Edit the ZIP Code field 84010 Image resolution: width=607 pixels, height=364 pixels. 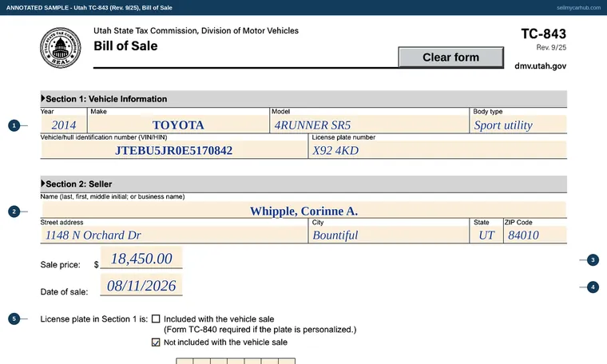coord(535,235)
